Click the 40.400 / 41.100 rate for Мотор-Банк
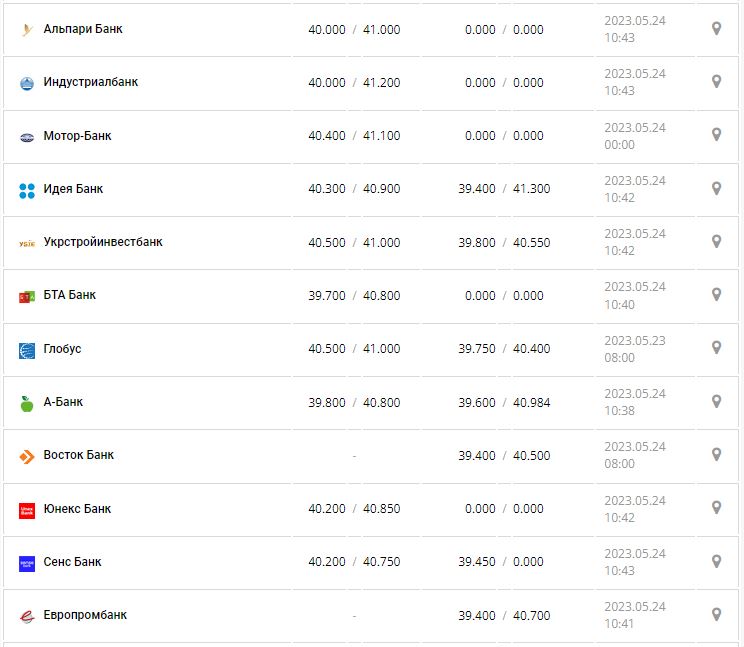This screenshot has width=744, height=647. 354,136
